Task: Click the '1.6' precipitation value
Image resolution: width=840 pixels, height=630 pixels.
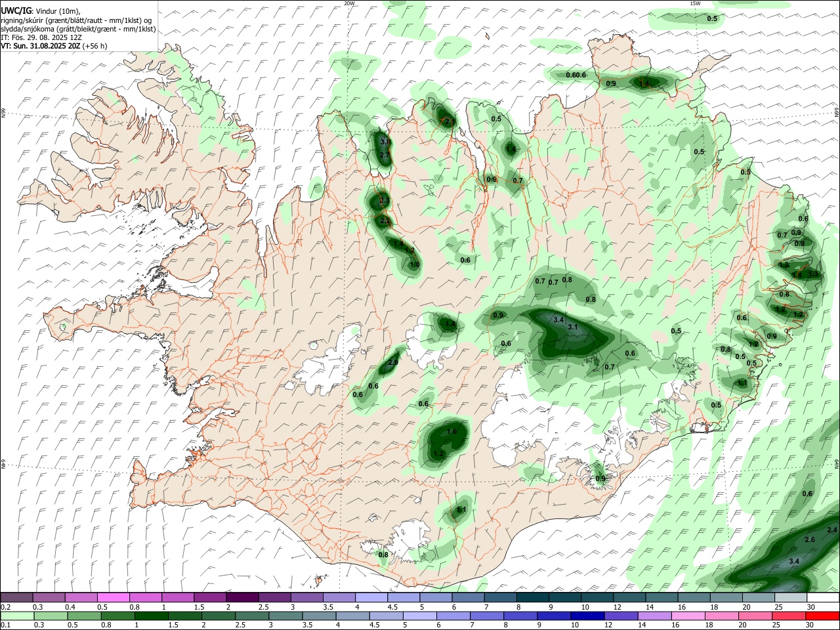Action: click(451, 431)
